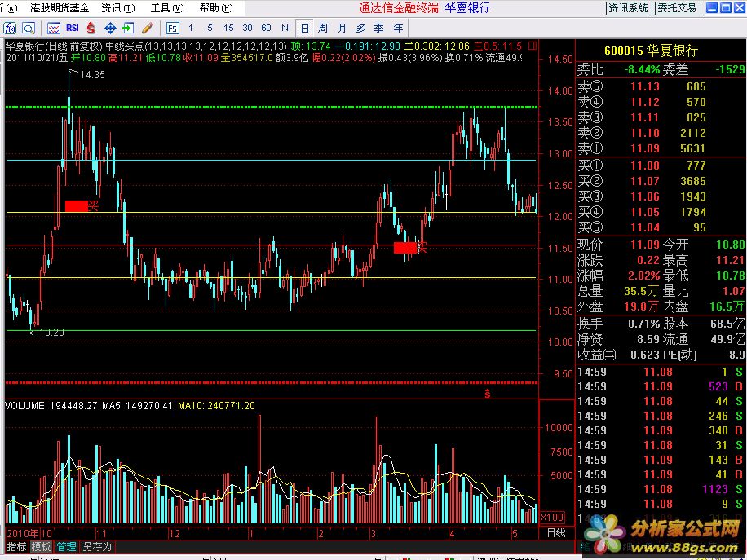The image size is (747, 560).
Task: Click the 14.35 high price label
Action: (x=92, y=75)
